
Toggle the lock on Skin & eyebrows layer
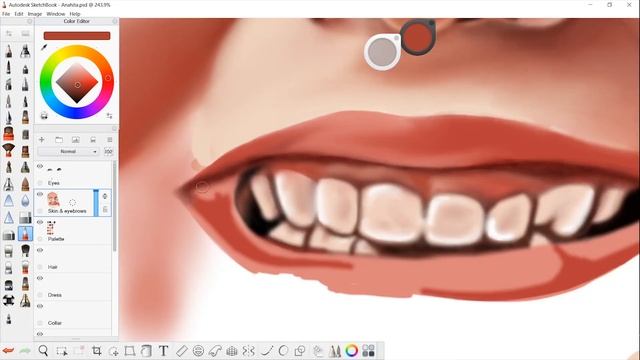pos(105,209)
